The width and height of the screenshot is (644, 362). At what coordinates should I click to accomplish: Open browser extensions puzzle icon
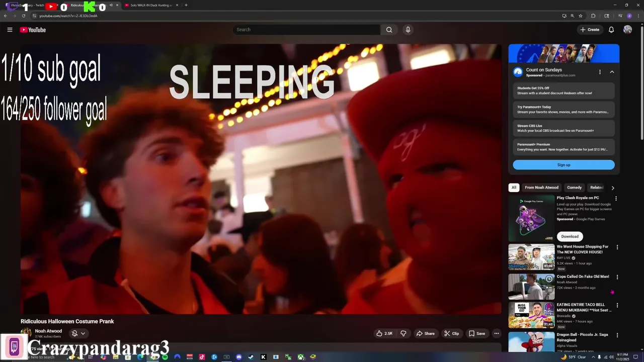[593, 16]
